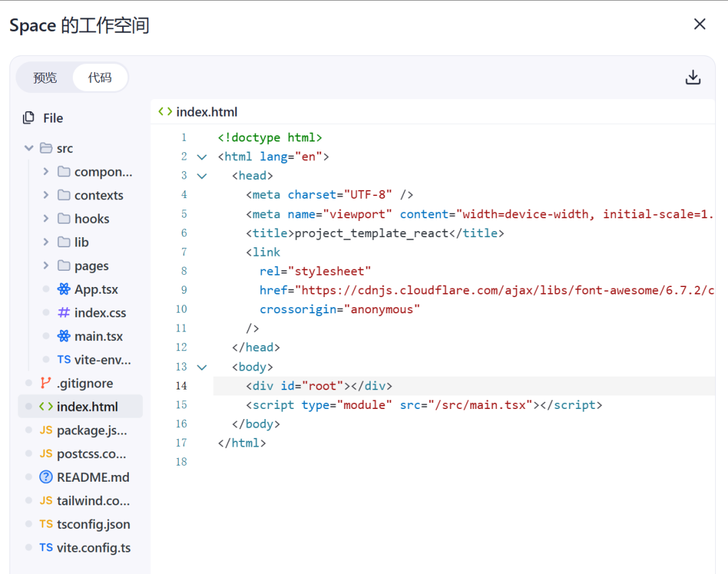The width and height of the screenshot is (728, 574).
Task: Click the brackets icon in the editor title index.html
Action: [165, 112]
